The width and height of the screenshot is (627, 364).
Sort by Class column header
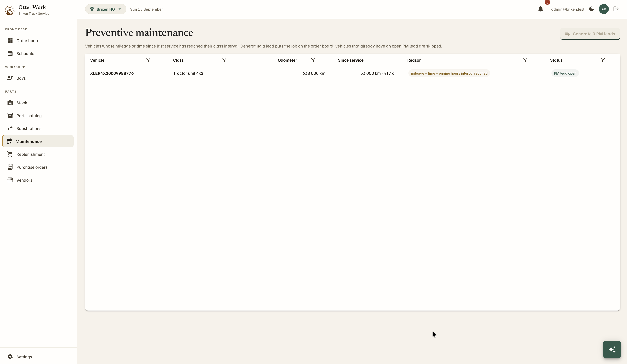coord(178,60)
